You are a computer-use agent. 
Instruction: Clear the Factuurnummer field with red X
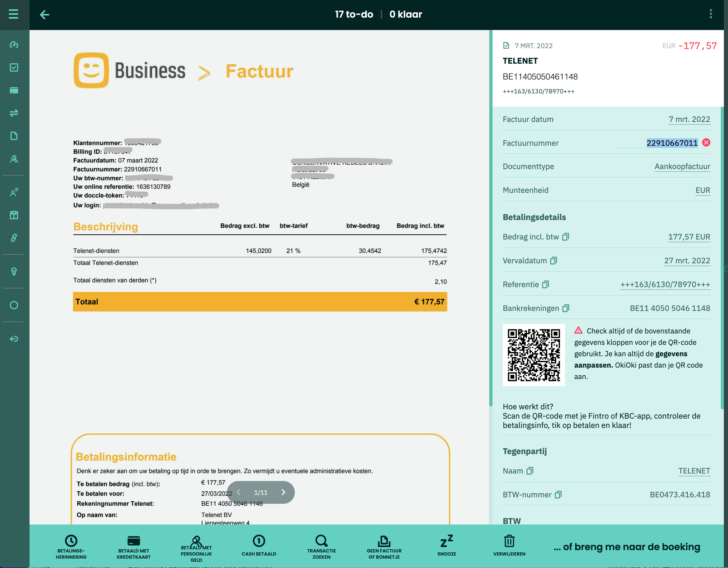[x=706, y=143]
